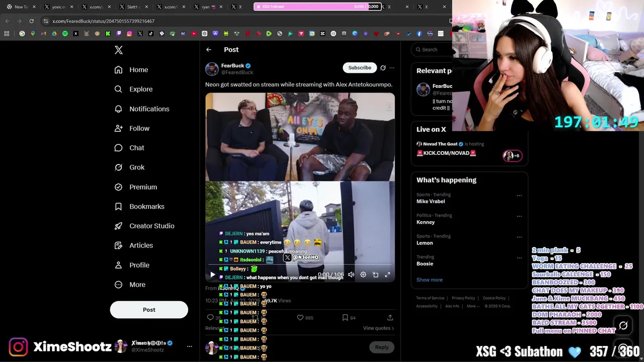Open Grok in sidebar
The image size is (644, 362).
129,167
